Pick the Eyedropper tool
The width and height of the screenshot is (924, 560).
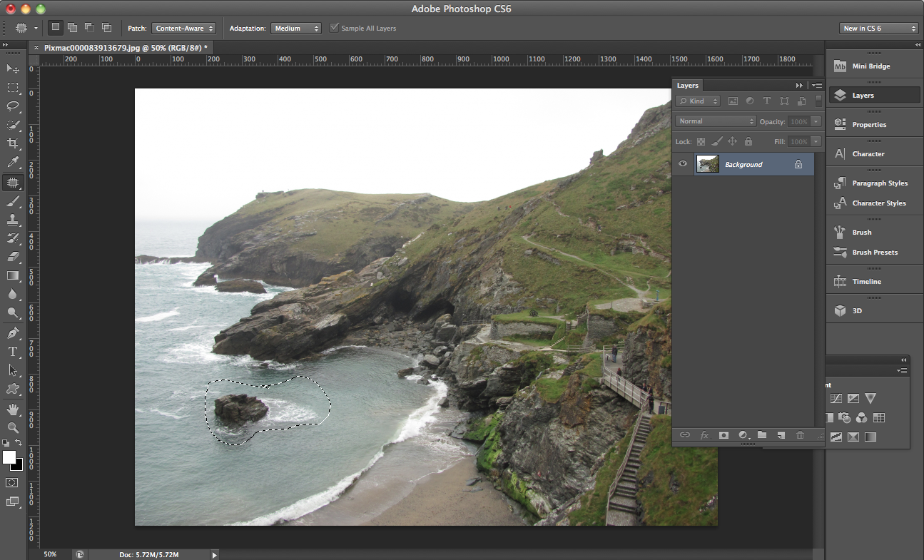[13, 163]
